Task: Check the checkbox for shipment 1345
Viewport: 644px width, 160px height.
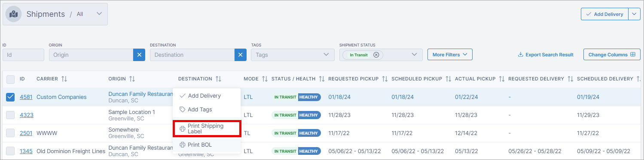Action: coord(10,151)
